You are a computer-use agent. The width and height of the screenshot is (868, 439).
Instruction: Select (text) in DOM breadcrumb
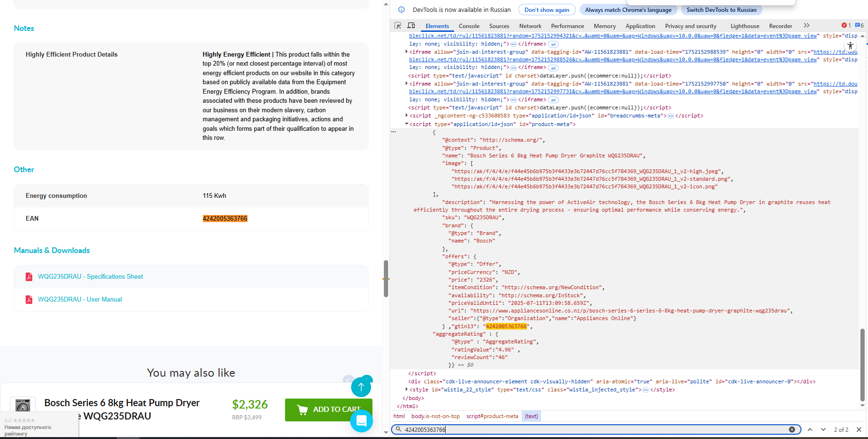pos(531,416)
